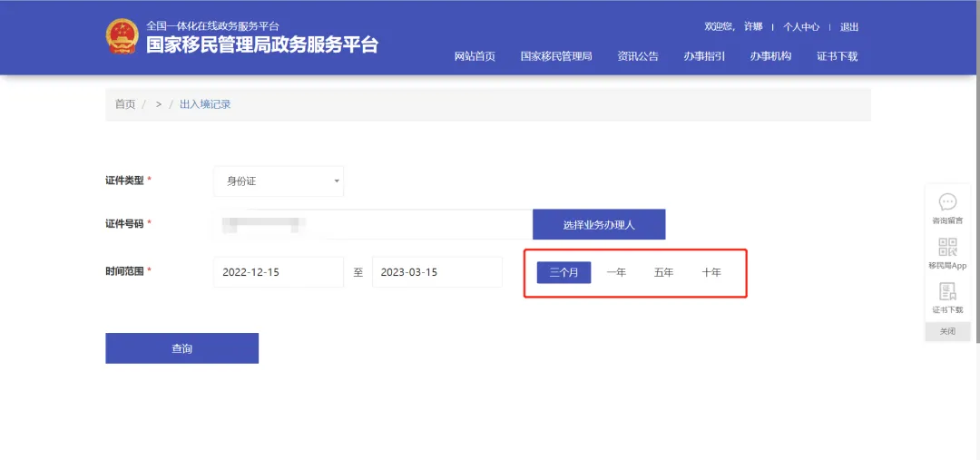This screenshot has height=460, width=980.
Task: Select the 三个月 time range option
Action: click(x=563, y=272)
